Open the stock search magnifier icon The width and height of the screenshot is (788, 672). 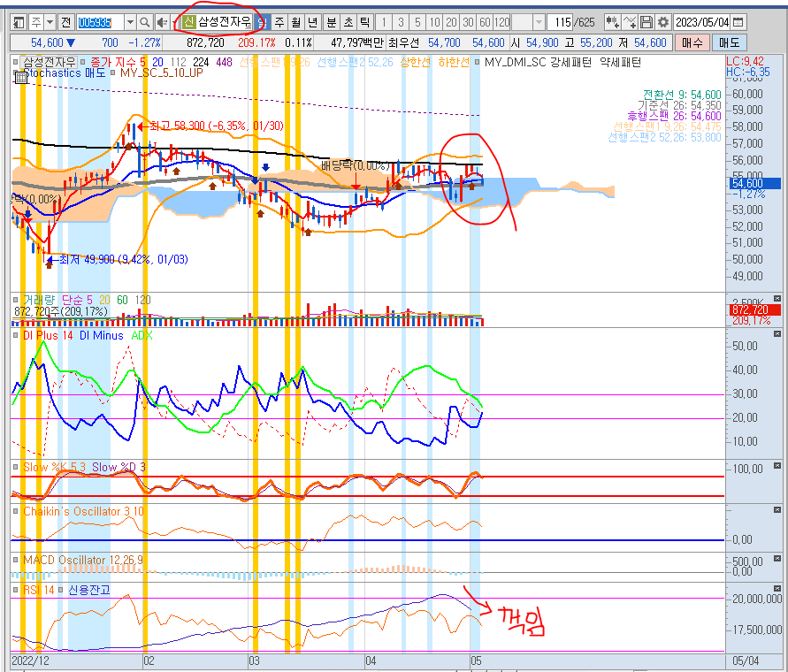tap(145, 22)
